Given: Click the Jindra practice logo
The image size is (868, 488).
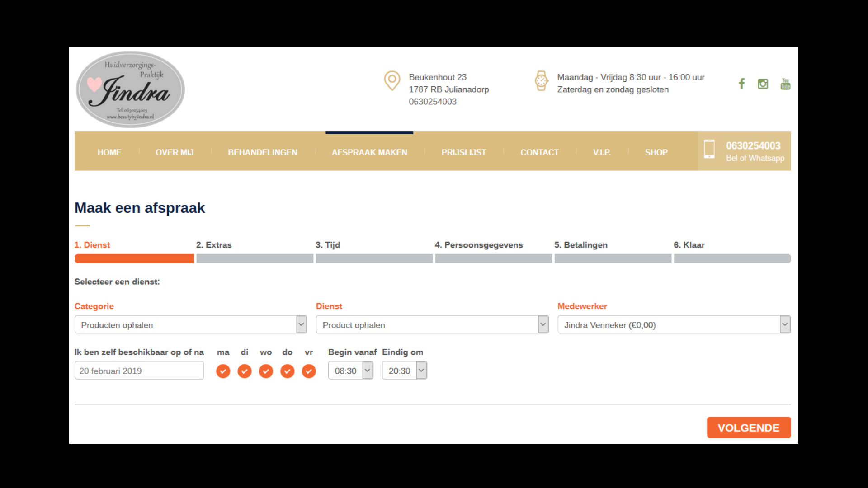Looking at the screenshot, I should [130, 89].
